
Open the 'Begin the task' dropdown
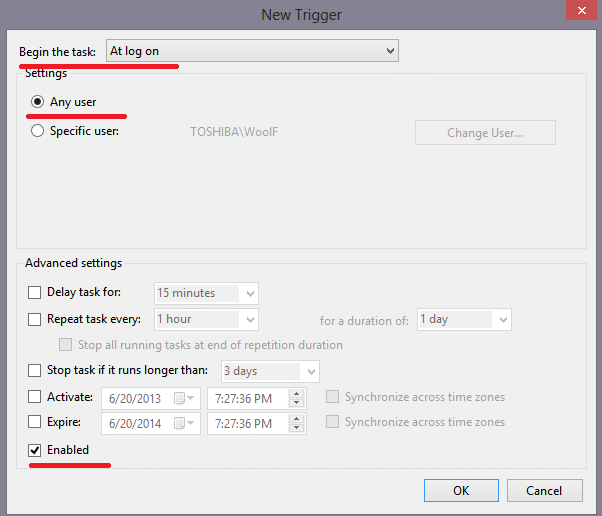(x=252, y=51)
